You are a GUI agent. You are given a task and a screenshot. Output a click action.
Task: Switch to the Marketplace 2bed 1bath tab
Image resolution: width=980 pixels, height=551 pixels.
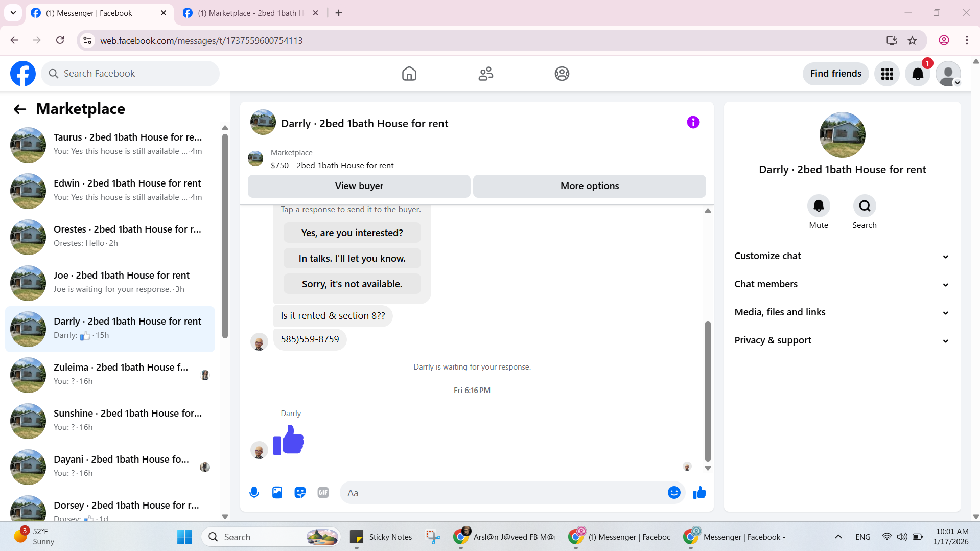(x=251, y=13)
